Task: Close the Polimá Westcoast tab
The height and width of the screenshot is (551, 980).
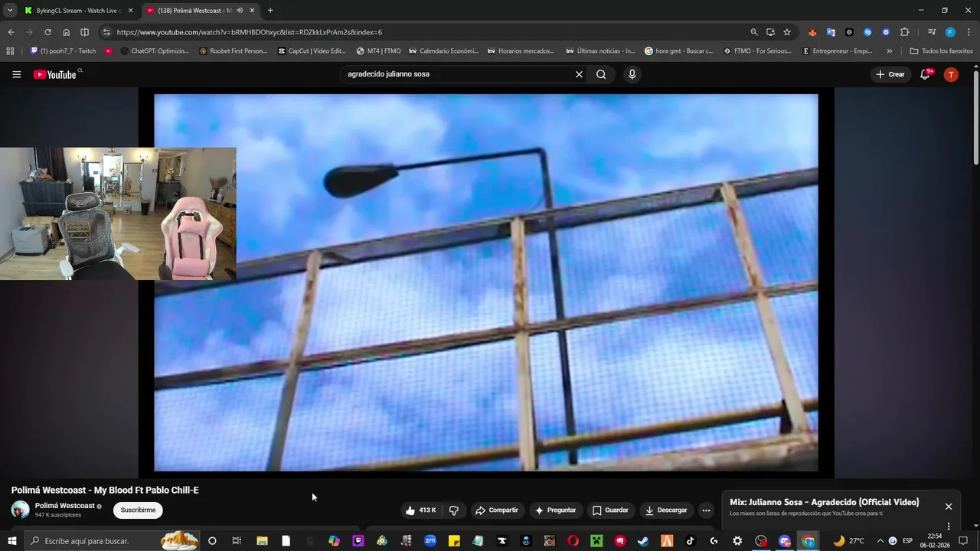Action: [252, 11]
